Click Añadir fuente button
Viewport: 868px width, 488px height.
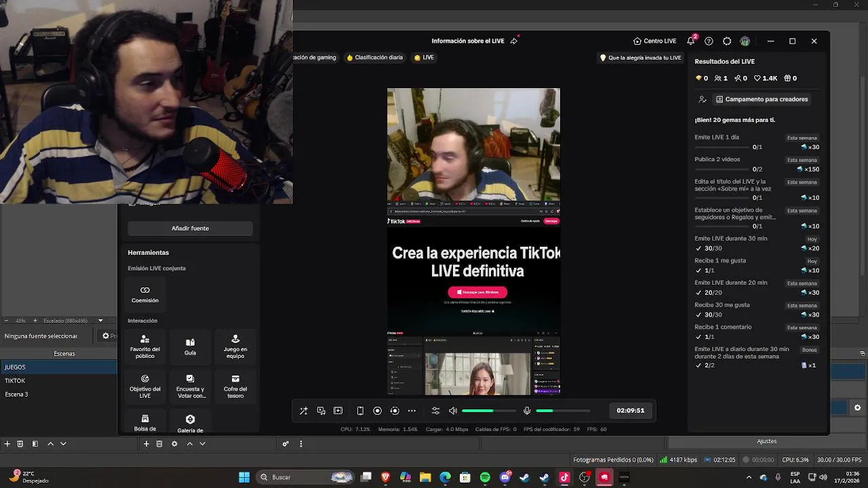point(190,228)
